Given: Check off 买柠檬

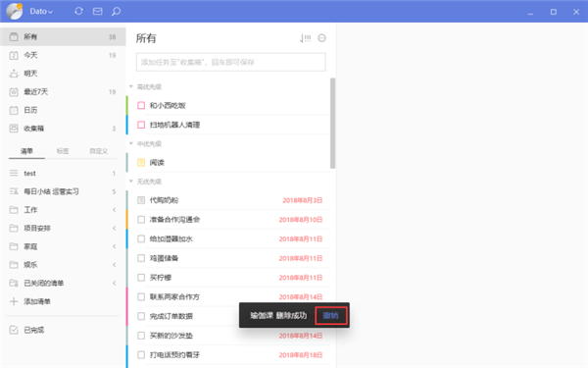Looking at the screenshot, I should [x=141, y=278].
